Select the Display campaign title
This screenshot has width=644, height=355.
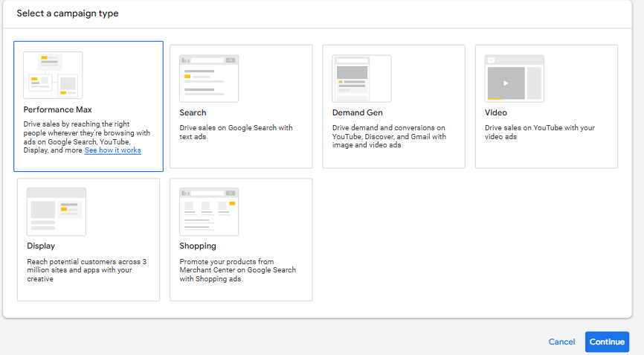(41, 246)
